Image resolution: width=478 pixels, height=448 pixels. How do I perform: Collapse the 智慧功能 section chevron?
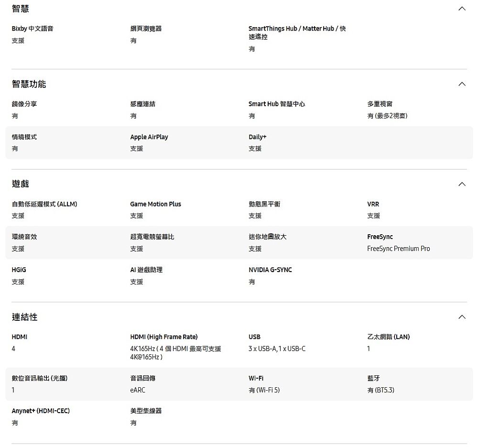pyautogui.click(x=462, y=84)
